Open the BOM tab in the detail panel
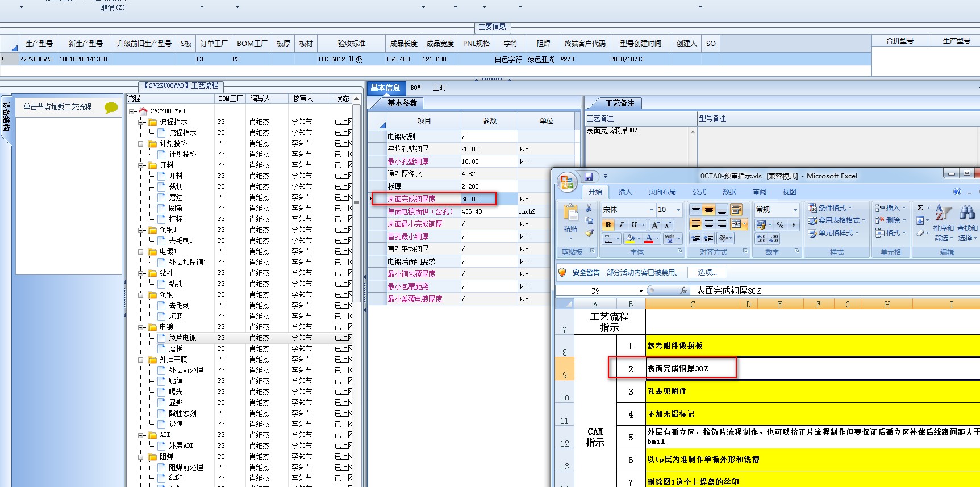Viewport: 980px width, 487px height. [416, 88]
